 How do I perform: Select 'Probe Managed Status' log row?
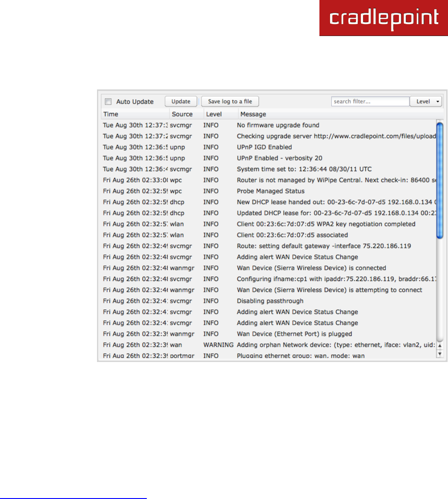click(x=268, y=191)
